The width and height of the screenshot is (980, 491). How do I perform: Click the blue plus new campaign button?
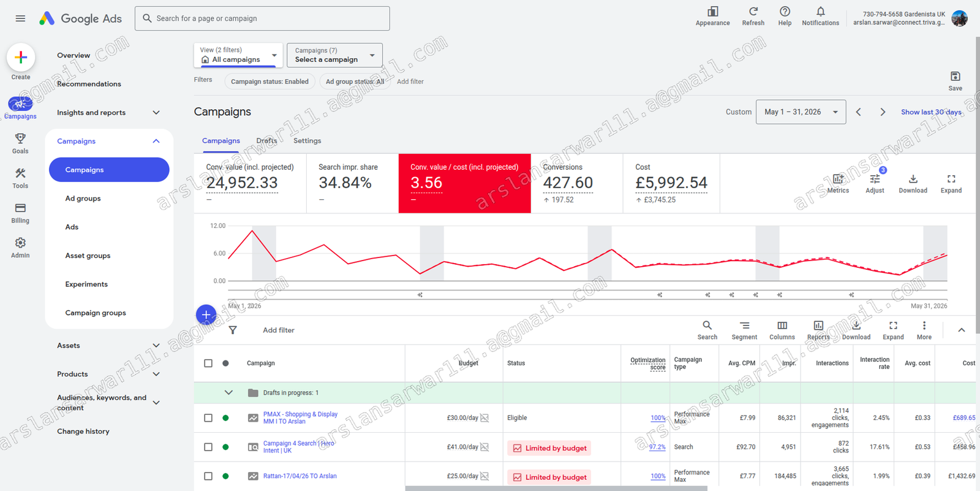[206, 314]
